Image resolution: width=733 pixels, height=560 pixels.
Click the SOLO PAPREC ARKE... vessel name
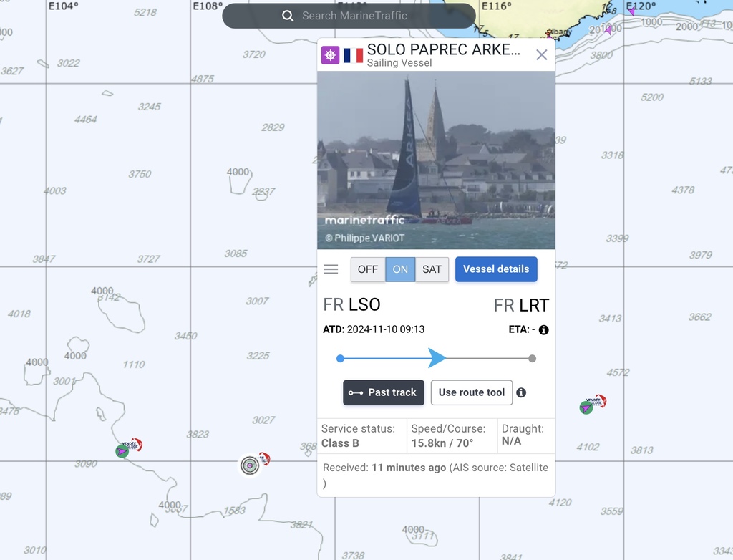(443, 49)
